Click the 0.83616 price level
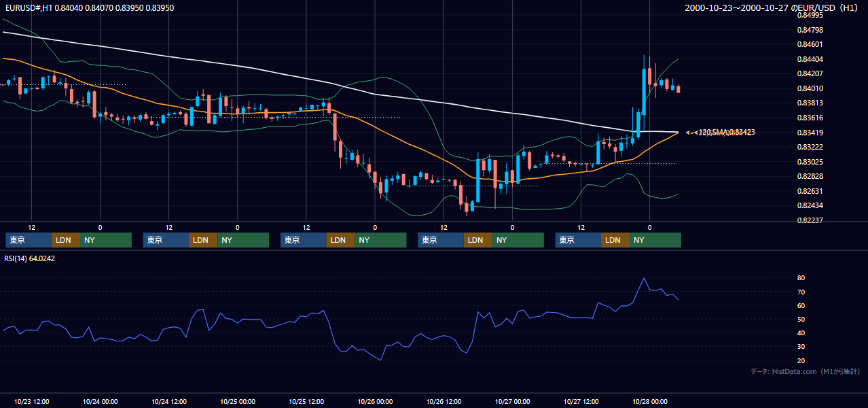The image size is (868, 408). [x=810, y=118]
